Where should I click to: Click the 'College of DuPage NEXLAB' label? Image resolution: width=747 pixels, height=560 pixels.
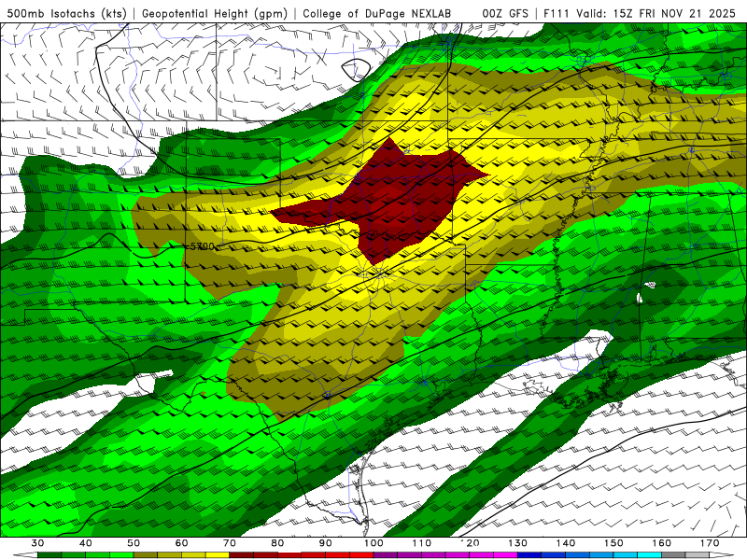coord(377,13)
